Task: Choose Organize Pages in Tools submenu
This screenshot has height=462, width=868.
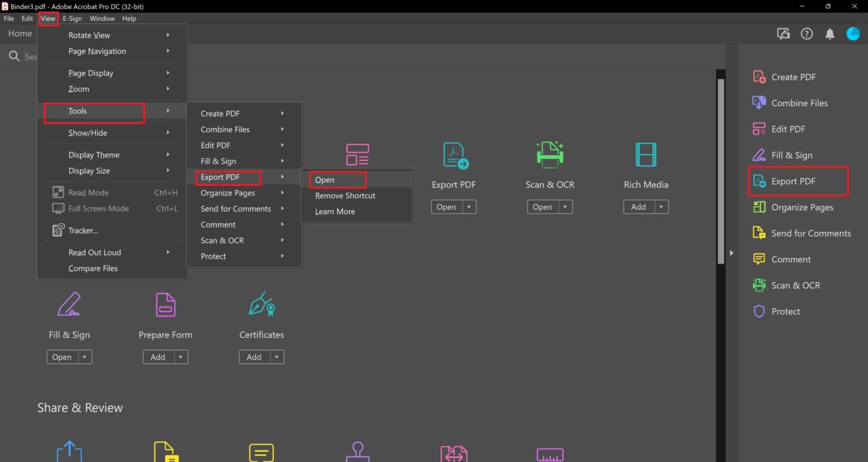Action: [x=228, y=193]
